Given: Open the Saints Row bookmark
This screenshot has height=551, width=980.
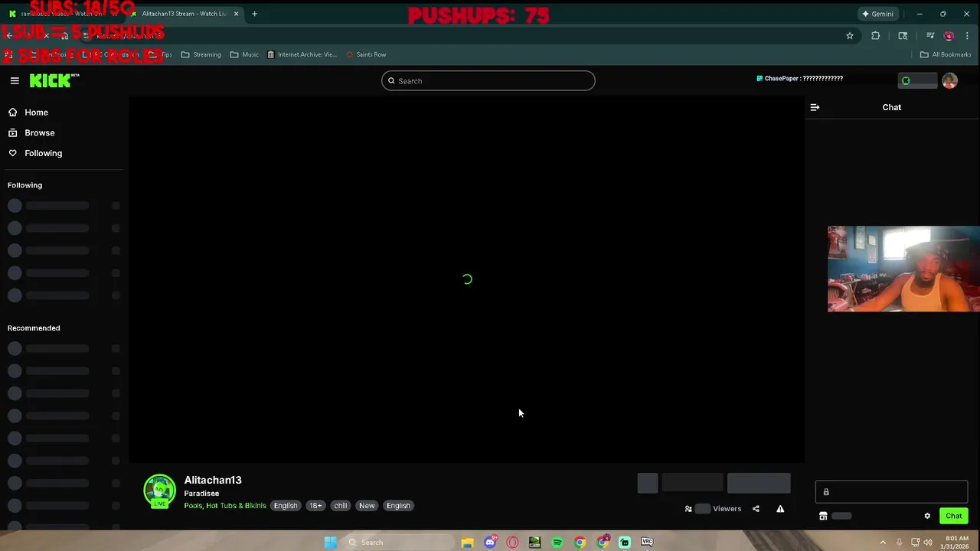Looking at the screenshot, I should click(366, 54).
